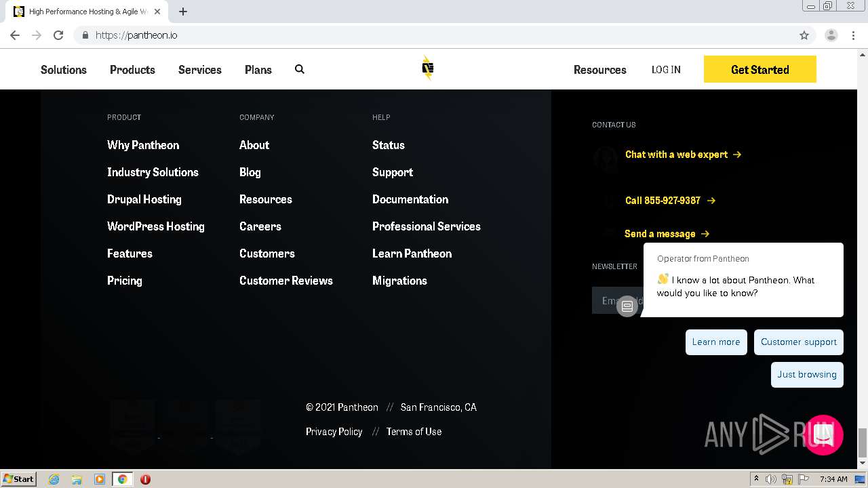Open a new browser tab
This screenshot has width=868, height=488.
183,12
